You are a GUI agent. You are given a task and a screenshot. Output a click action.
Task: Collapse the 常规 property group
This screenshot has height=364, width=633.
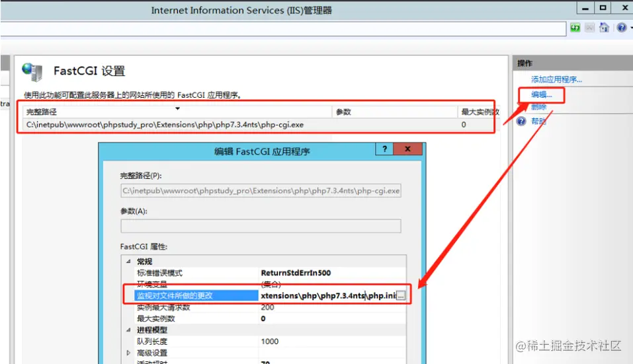128,262
